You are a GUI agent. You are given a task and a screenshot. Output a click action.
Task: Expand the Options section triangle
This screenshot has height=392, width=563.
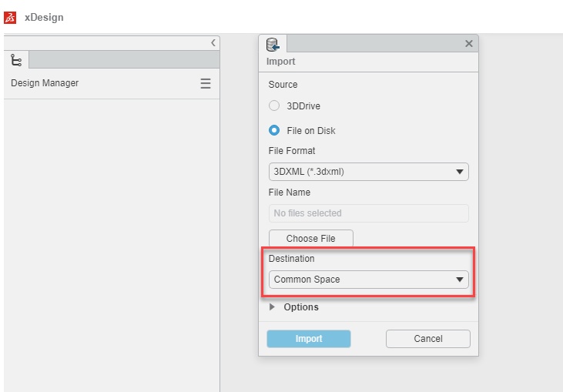click(273, 307)
